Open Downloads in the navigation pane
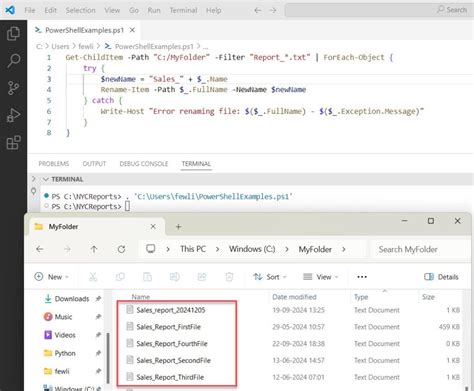The height and width of the screenshot is (391, 474). pos(67,299)
